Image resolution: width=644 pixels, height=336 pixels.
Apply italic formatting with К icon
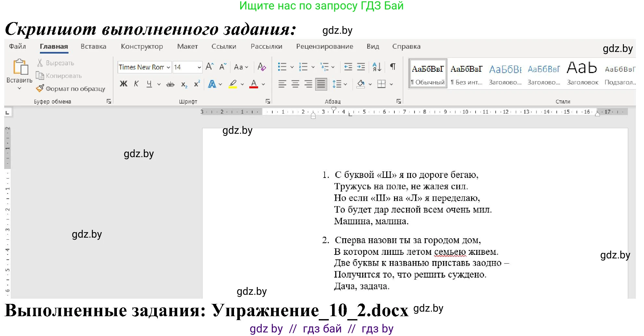[136, 84]
